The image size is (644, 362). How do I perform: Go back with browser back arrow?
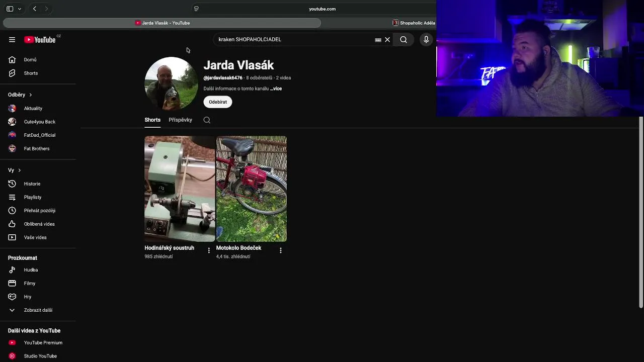[x=35, y=9]
